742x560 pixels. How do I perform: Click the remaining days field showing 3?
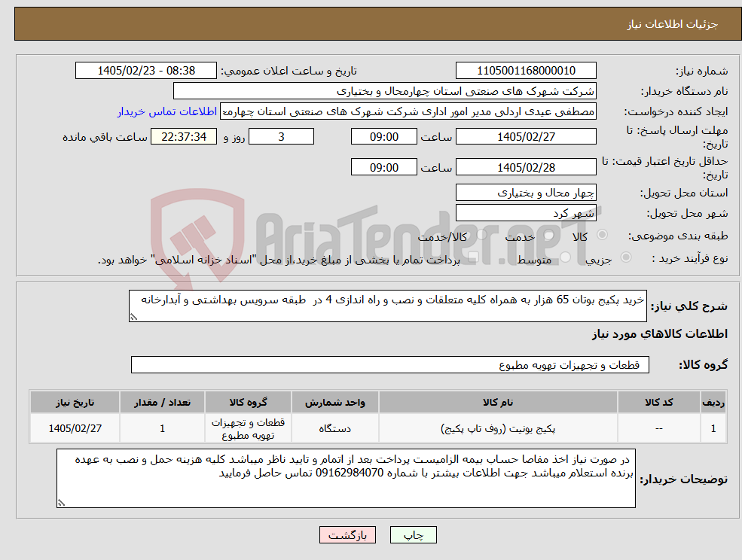(281, 137)
